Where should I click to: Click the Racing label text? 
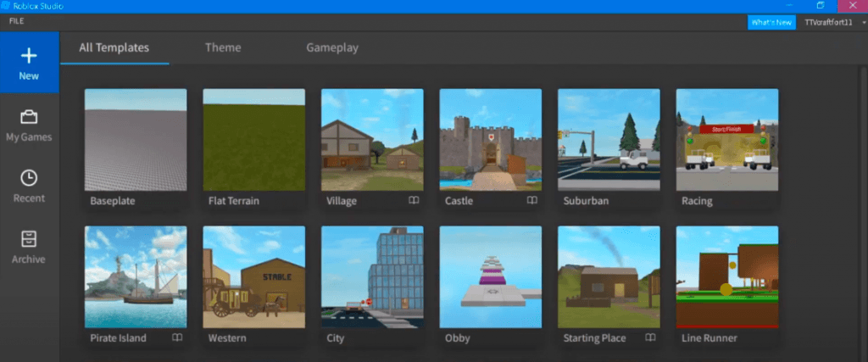click(x=697, y=201)
